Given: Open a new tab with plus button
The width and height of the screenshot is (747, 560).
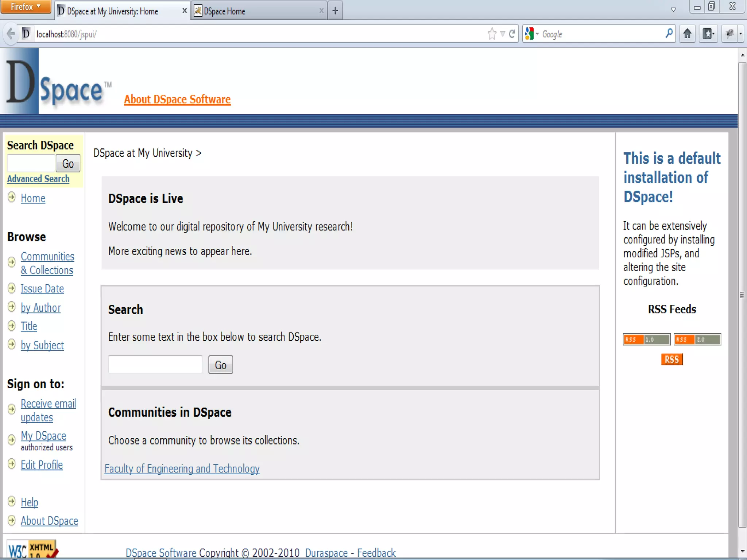Looking at the screenshot, I should [x=335, y=11].
